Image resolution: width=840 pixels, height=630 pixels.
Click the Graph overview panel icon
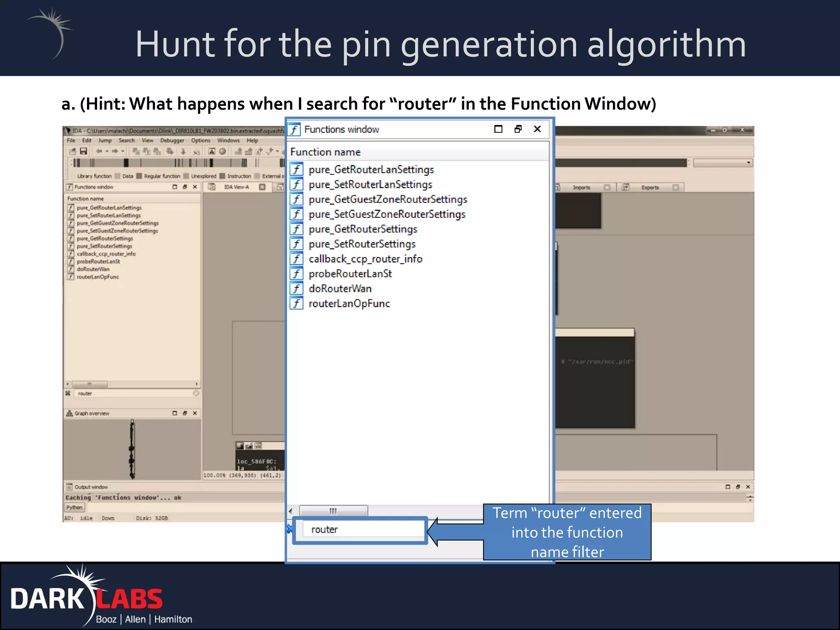pyautogui.click(x=69, y=413)
